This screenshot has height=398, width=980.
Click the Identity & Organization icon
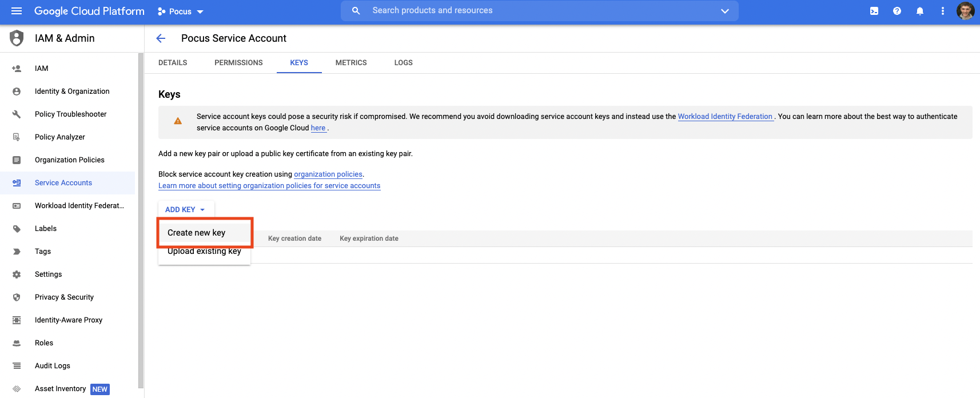click(17, 91)
